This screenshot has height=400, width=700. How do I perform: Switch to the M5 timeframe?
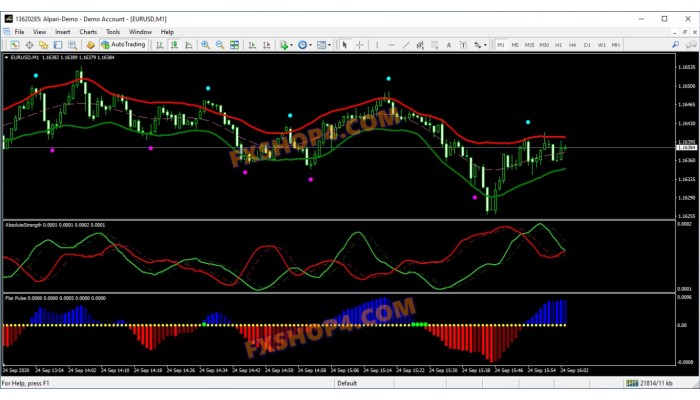pos(516,44)
